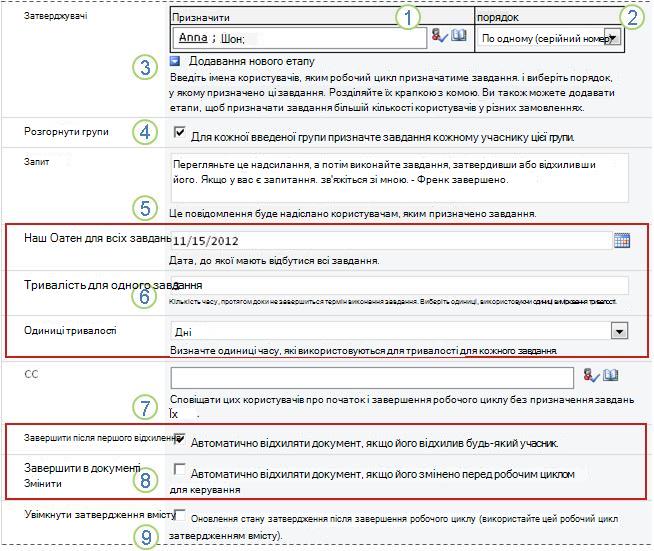This screenshot has width=654, height=551.
Task: Click check names icon beside approvers field
Action: click(439, 35)
